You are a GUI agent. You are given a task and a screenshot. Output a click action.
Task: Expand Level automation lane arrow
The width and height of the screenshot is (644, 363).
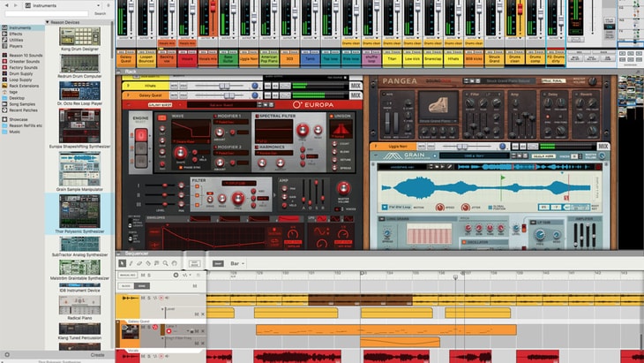[x=162, y=309]
